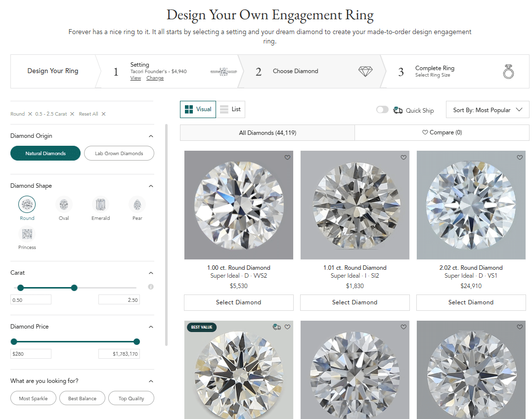Collapse the Diamond Price section
Image resolution: width=532 pixels, height=419 pixels.
pyautogui.click(x=151, y=326)
